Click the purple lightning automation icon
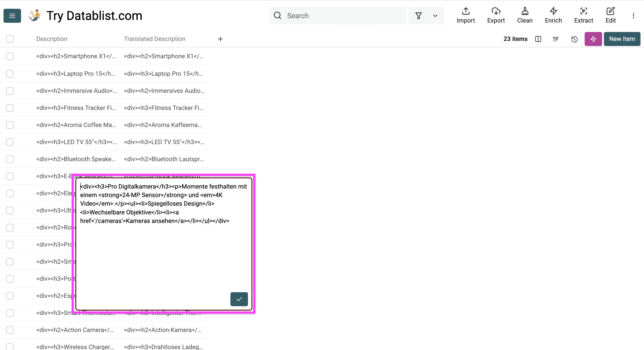Screen dimensions: 644x350 [593, 39]
